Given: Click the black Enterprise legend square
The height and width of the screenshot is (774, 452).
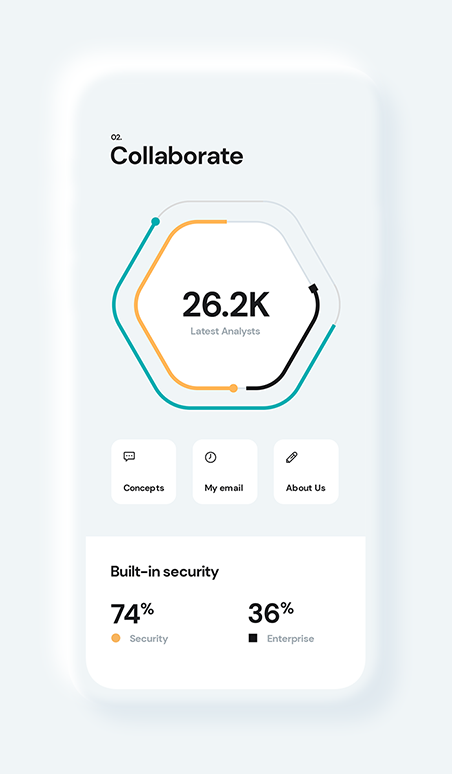Looking at the screenshot, I should click(253, 638).
